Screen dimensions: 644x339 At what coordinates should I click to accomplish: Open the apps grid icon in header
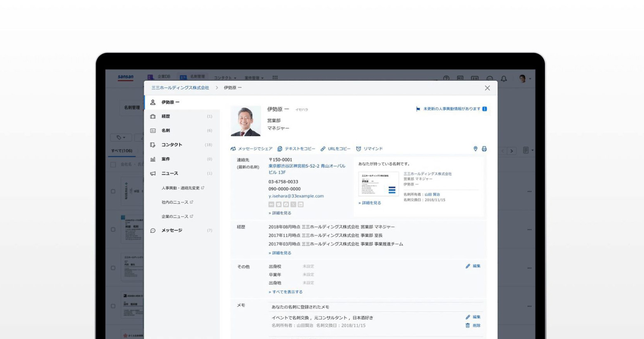point(275,77)
